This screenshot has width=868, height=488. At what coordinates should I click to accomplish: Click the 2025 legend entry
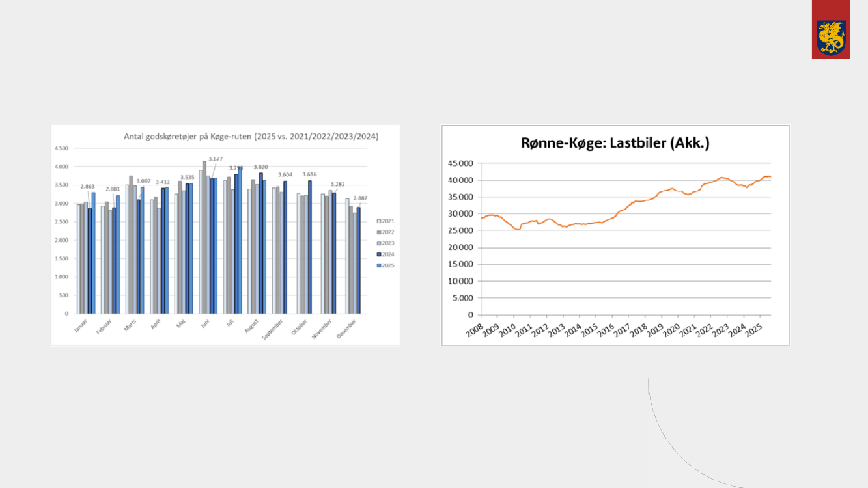(387, 265)
